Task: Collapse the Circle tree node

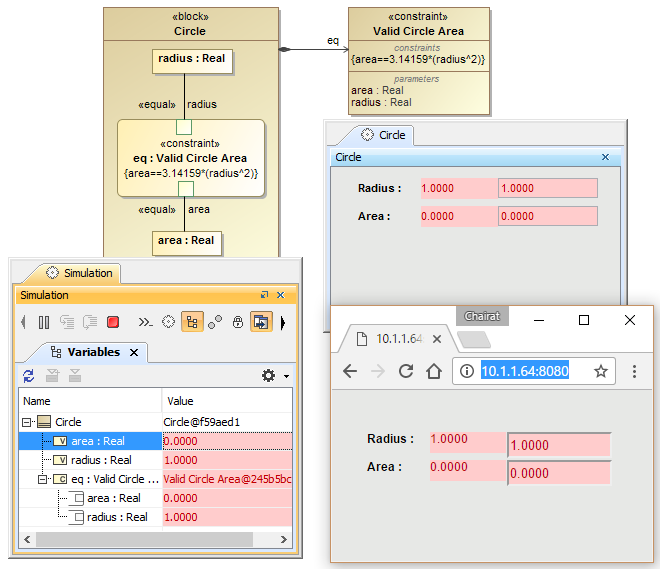Action: [27, 422]
